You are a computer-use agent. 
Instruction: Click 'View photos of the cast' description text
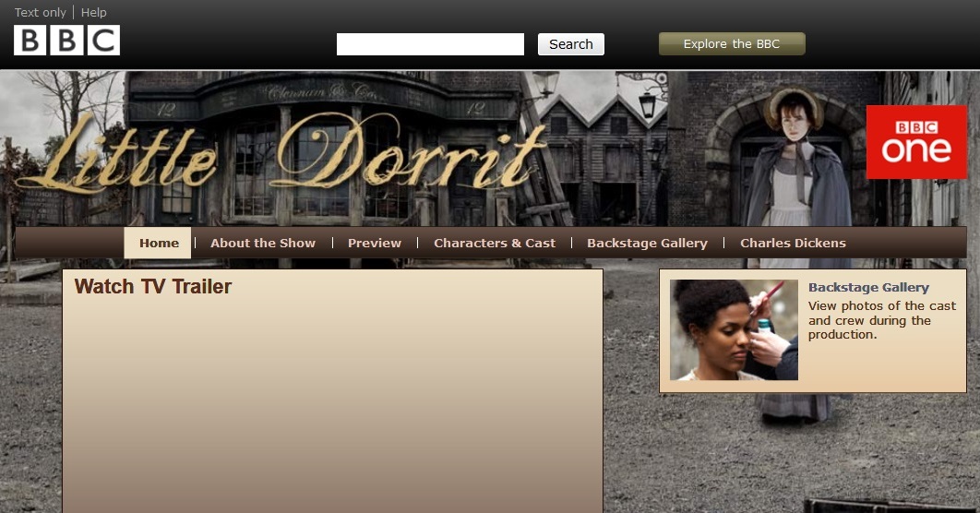coord(882,320)
